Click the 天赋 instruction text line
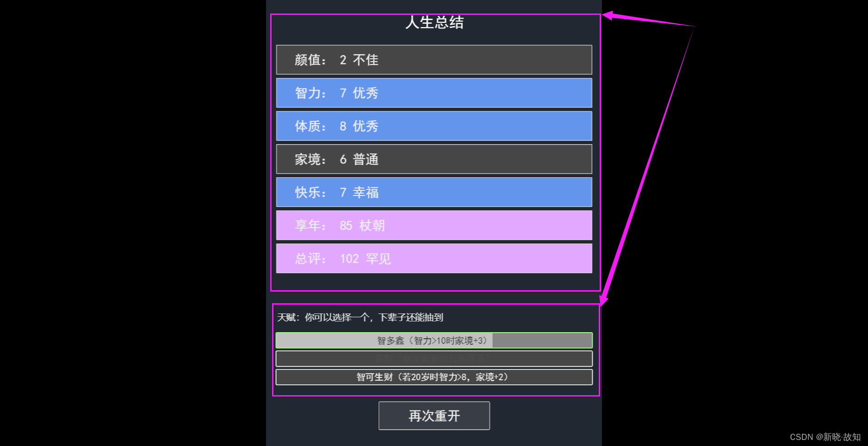Viewport: 868px width, 446px height. (x=360, y=317)
